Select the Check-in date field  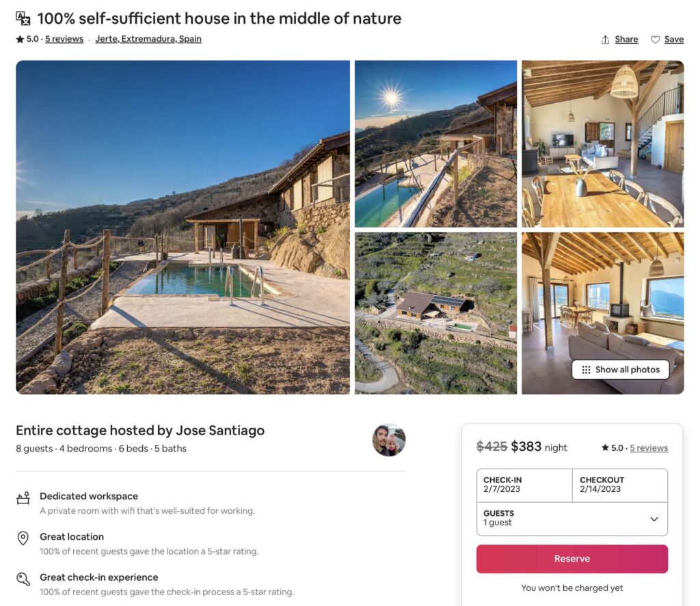pyautogui.click(x=523, y=485)
